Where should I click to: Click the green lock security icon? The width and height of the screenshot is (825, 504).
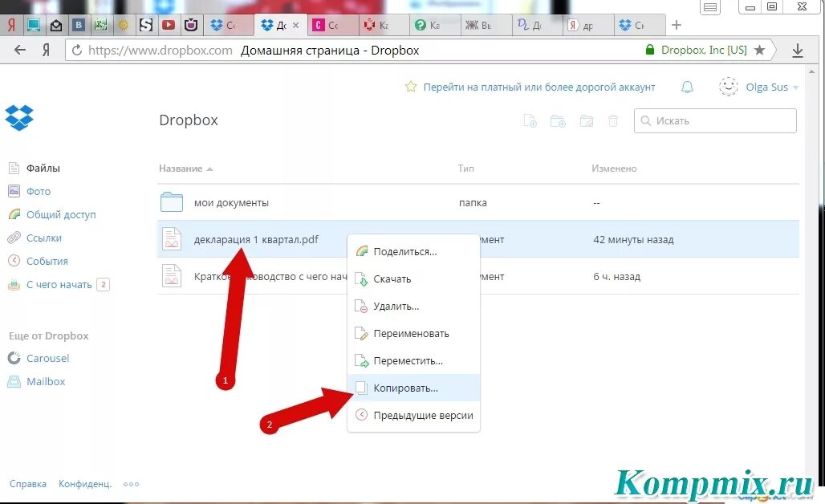click(650, 50)
